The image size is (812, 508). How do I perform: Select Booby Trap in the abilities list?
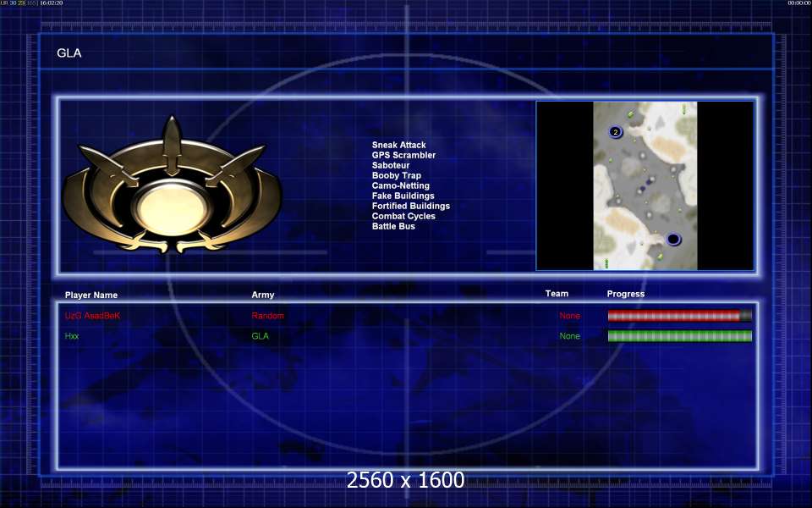(x=396, y=175)
